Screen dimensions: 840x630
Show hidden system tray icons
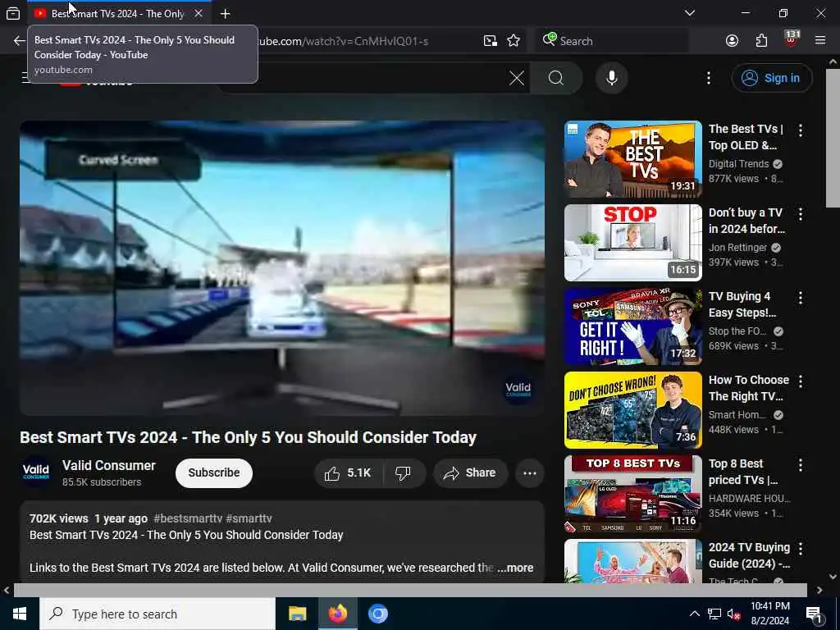[x=694, y=614]
